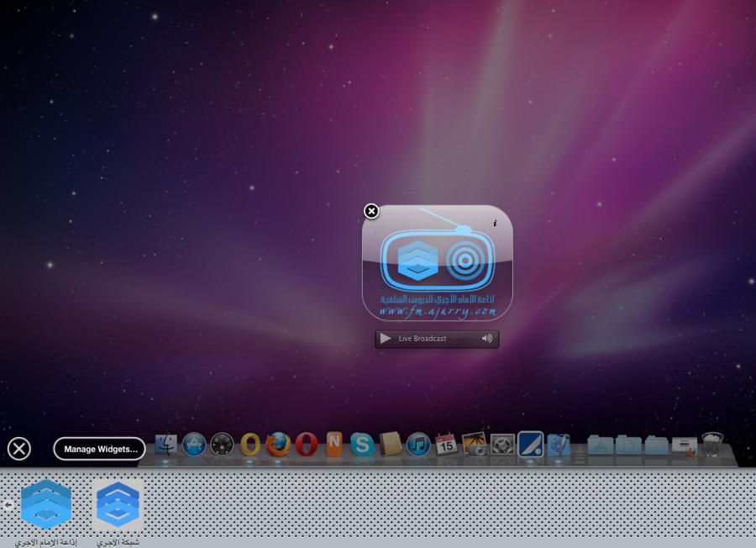Open the iCal calendar in the dock
This screenshot has width=756, height=548.
[x=446, y=444]
